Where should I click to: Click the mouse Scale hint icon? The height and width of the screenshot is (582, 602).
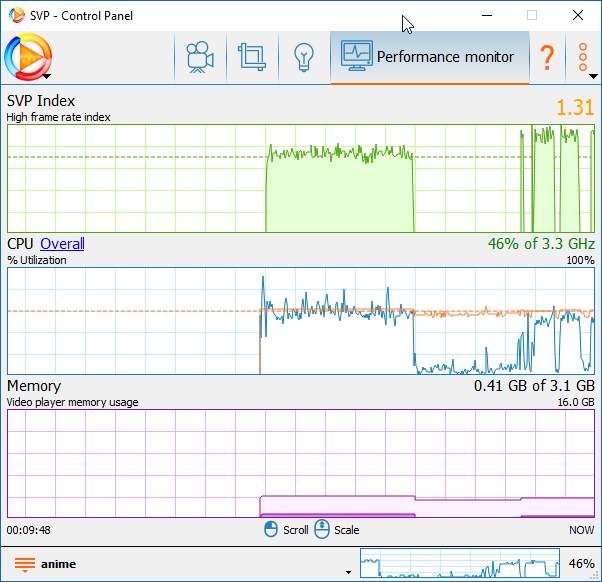click(322, 530)
